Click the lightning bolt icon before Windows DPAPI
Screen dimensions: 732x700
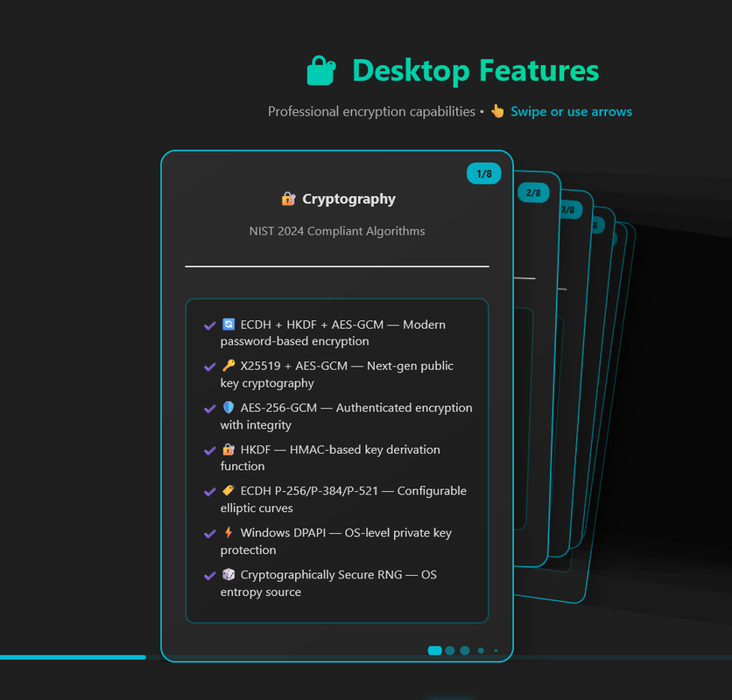229,533
